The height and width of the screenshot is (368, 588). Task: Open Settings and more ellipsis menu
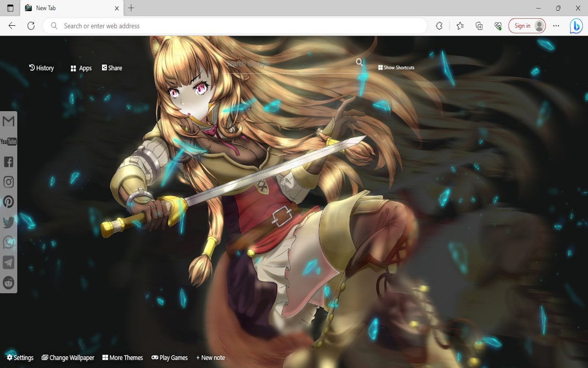pos(556,26)
